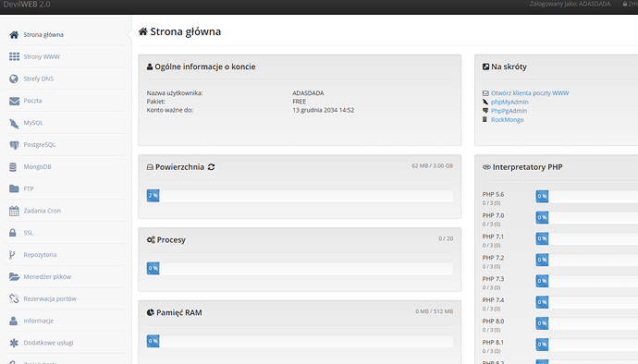Screen dimensions: 638x364
Task: Select PostgreSQL in the sidebar
Action: (x=65, y=145)
